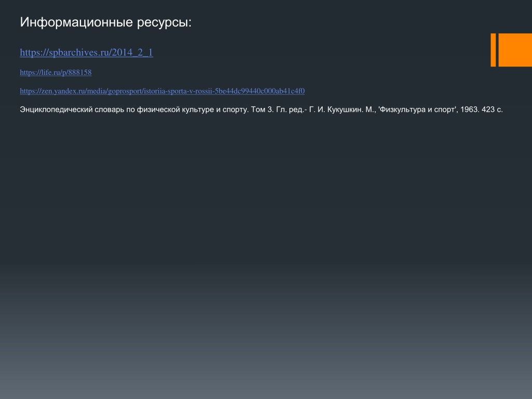Open the spbarchives.ru/2014_2_1 link

87,52
